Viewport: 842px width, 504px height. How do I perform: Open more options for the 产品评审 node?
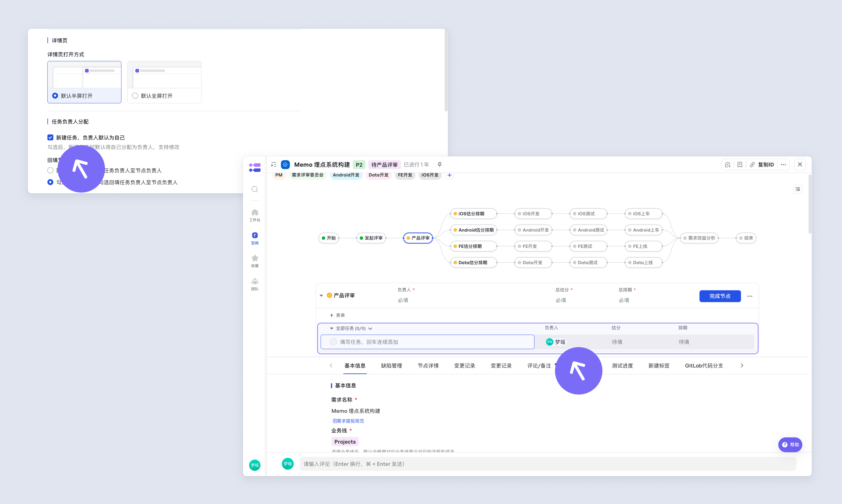pyautogui.click(x=750, y=296)
